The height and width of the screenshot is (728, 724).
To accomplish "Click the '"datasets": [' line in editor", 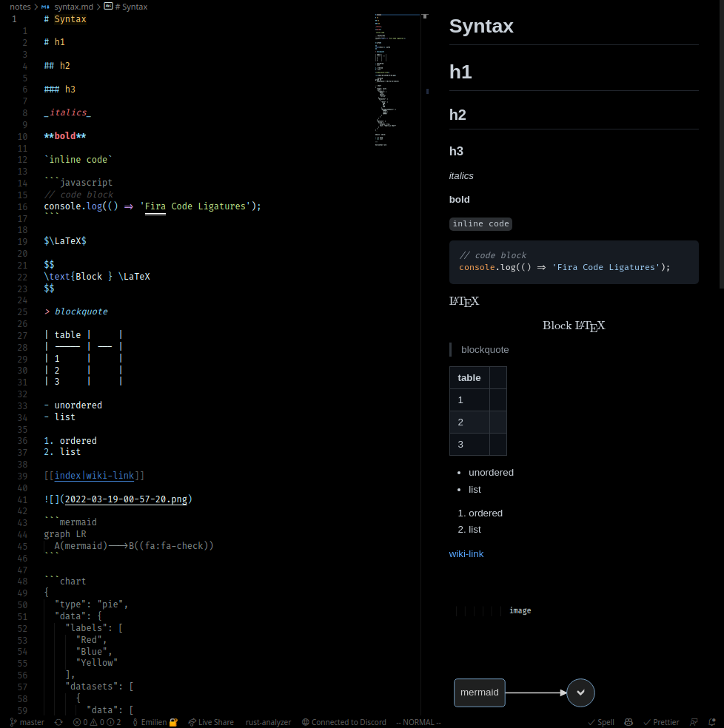I will coord(99,687).
